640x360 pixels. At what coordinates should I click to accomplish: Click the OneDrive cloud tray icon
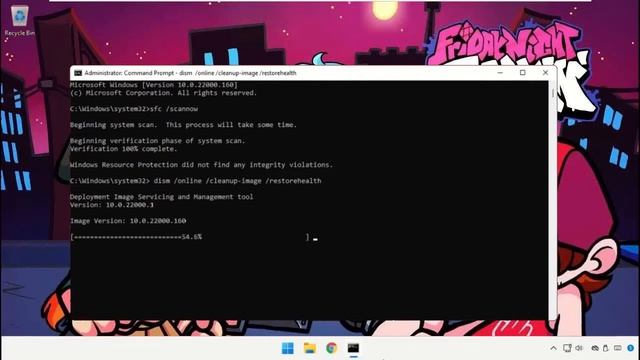coord(595,348)
